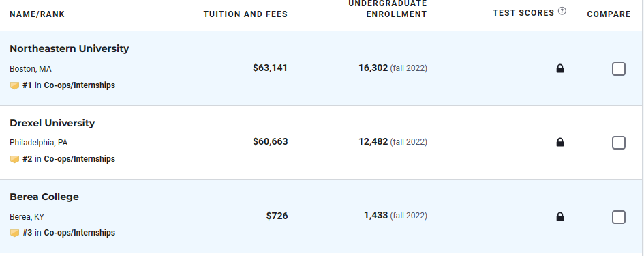
Task: Click the lock icon for Berea College
Action: tap(559, 216)
